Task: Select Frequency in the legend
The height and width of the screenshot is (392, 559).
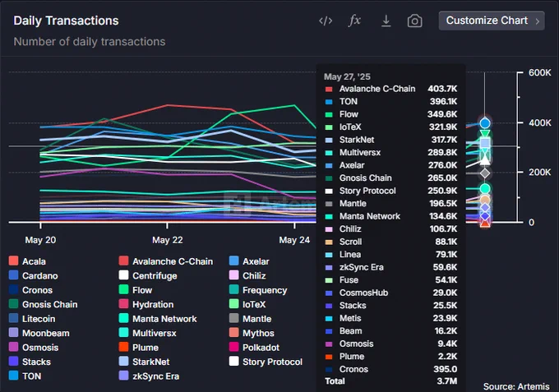Action: coord(258,290)
